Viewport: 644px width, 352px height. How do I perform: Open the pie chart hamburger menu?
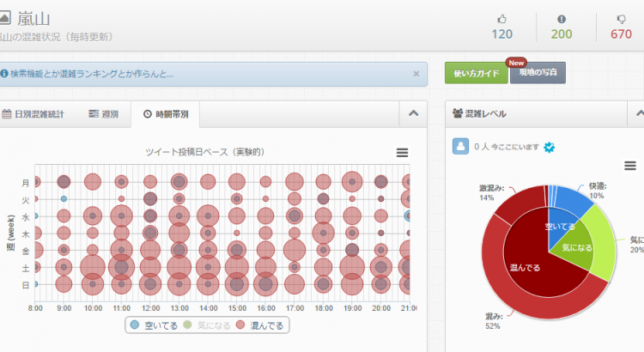tap(630, 166)
